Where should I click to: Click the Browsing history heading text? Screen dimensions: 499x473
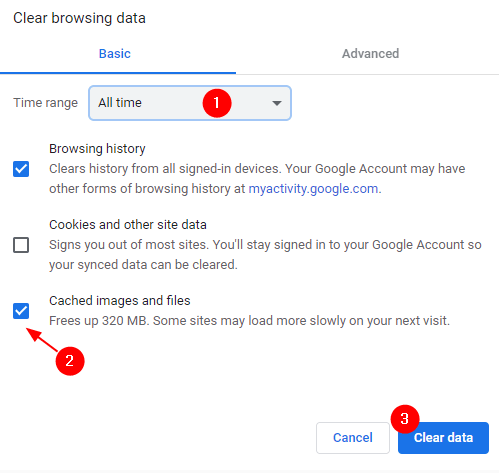click(97, 149)
